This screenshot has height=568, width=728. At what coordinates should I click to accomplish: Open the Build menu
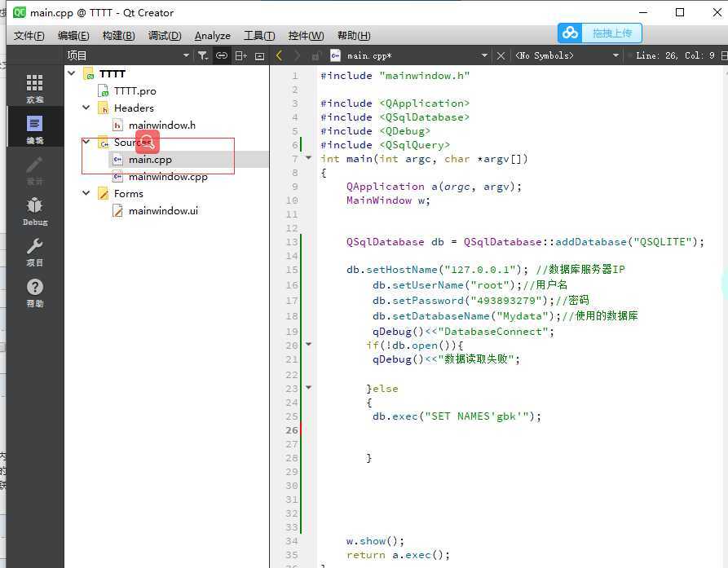(118, 36)
